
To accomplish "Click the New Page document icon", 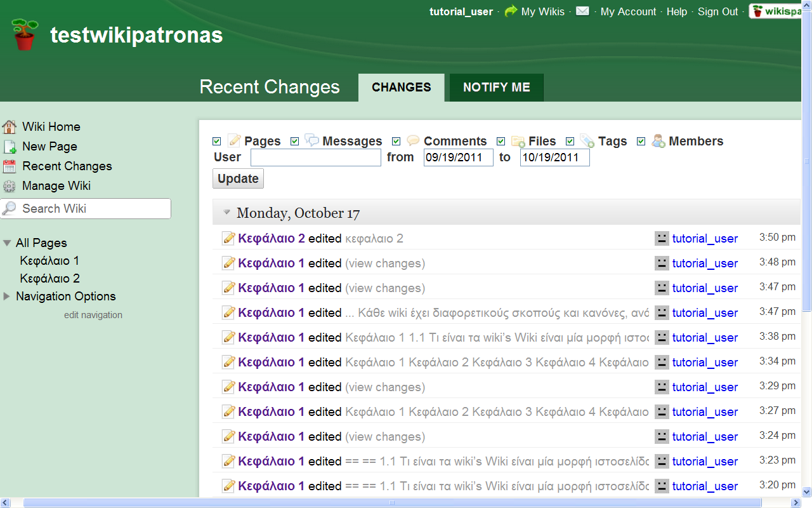I will (x=10, y=147).
